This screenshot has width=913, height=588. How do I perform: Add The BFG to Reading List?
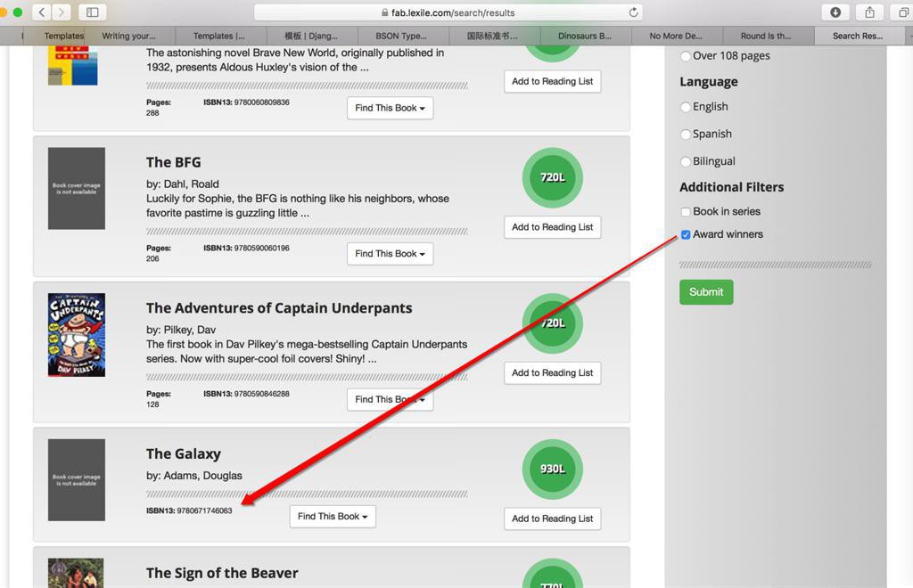pos(553,227)
